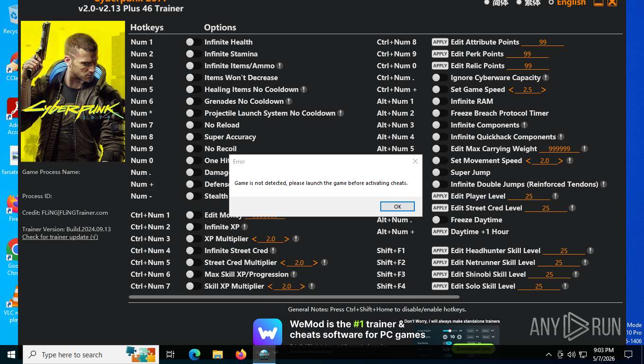Screen dimensions: 644x364
Task: Decrease Set Game Speed value
Action: (511, 90)
